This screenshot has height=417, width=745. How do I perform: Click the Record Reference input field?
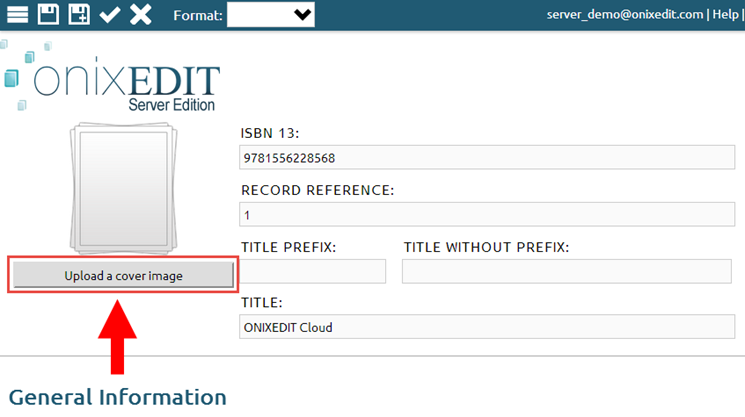click(x=487, y=214)
